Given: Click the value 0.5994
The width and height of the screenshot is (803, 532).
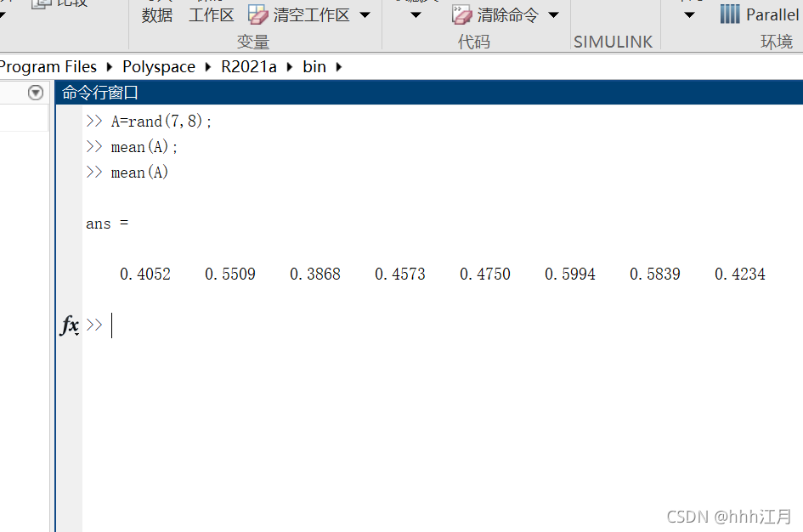Looking at the screenshot, I should tap(570, 274).
